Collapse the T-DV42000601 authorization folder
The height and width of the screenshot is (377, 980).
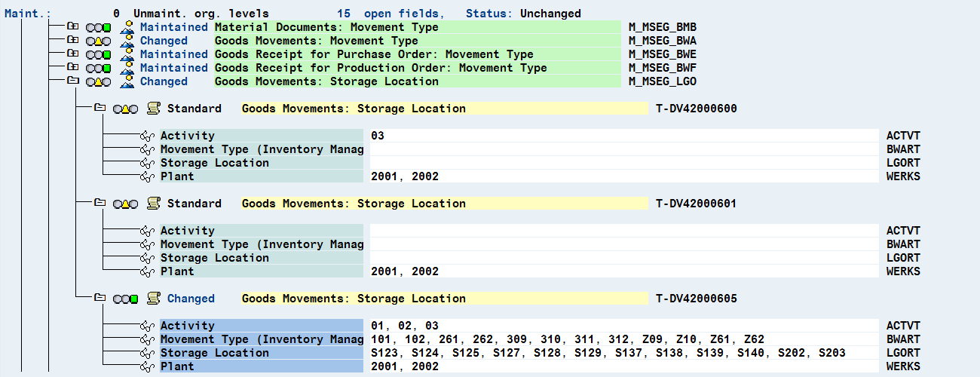pos(100,204)
